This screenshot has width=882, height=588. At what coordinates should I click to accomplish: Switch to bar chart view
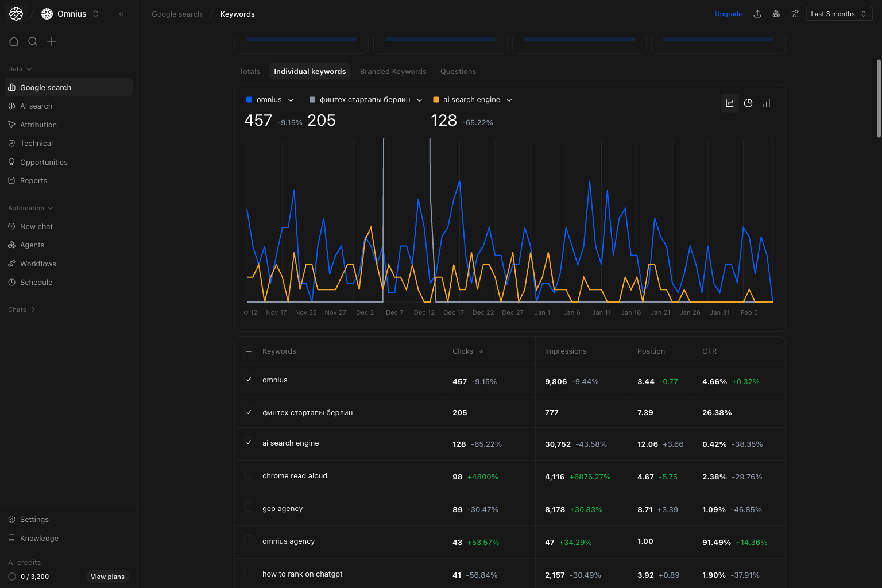click(x=767, y=103)
